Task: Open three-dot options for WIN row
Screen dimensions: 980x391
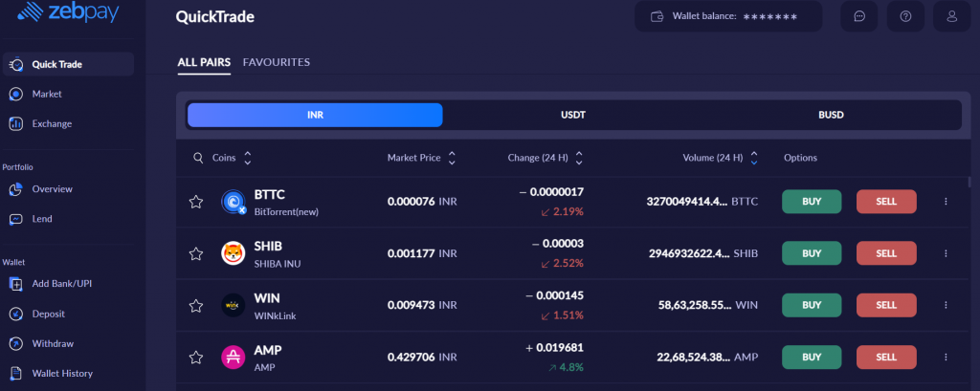Action: pyautogui.click(x=946, y=305)
